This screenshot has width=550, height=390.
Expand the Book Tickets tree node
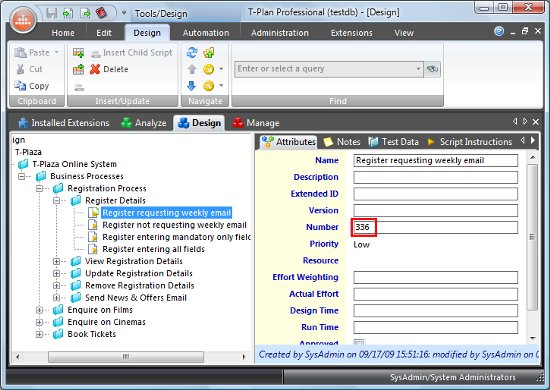(39, 334)
